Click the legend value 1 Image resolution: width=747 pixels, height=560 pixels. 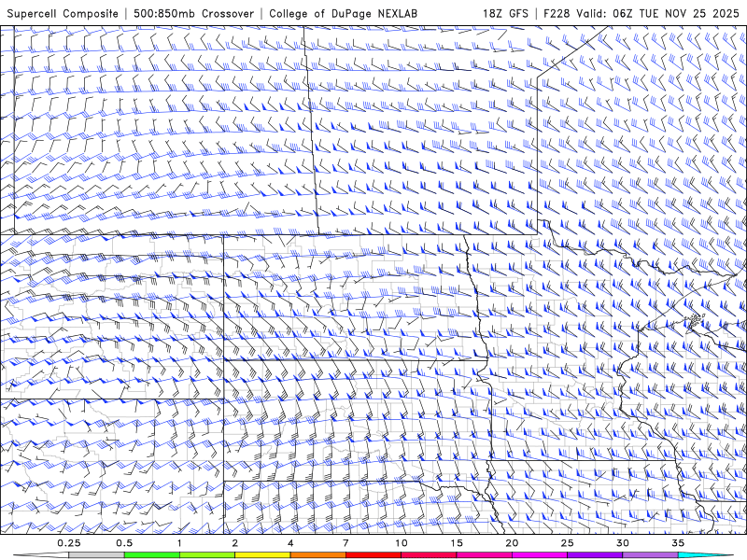point(179,543)
